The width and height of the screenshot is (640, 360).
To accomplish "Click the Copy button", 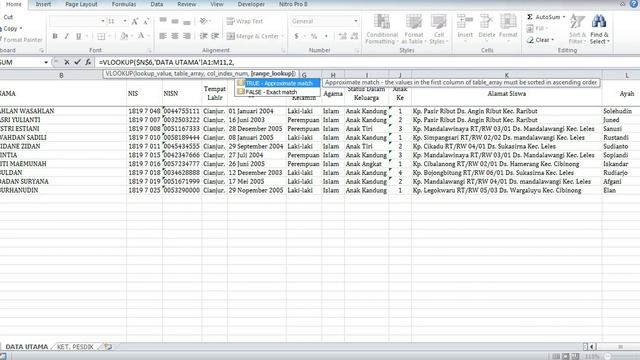I will click(x=11, y=29).
